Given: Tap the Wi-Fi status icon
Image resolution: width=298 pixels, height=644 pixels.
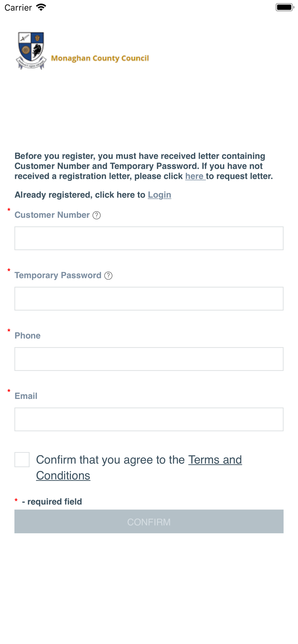Looking at the screenshot, I should pos(41,7).
